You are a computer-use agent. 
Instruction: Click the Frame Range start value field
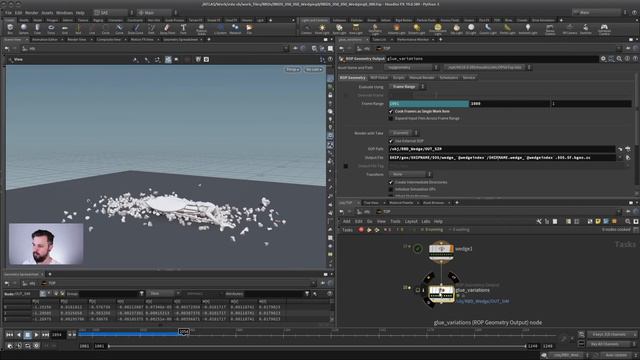pyautogui.click(x=429, y=104)
